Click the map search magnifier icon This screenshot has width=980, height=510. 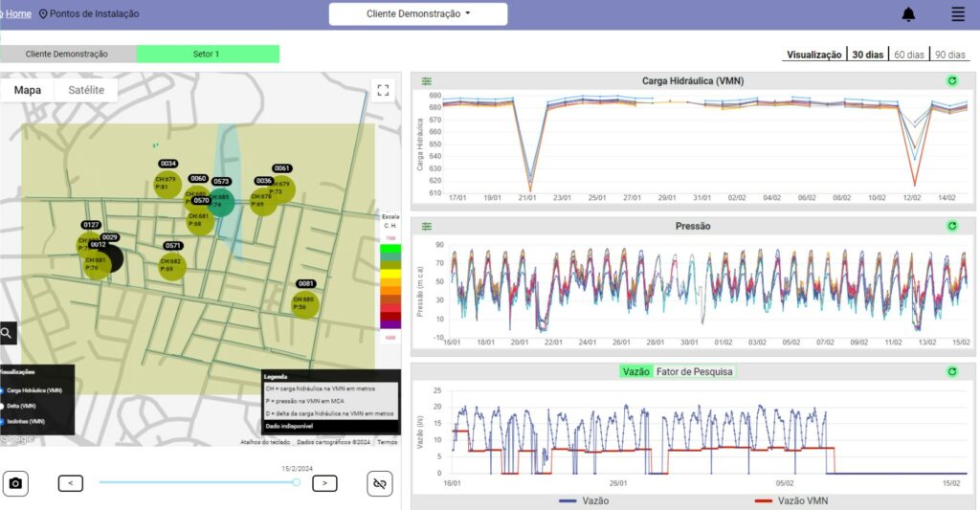click(x=7, y=333)
